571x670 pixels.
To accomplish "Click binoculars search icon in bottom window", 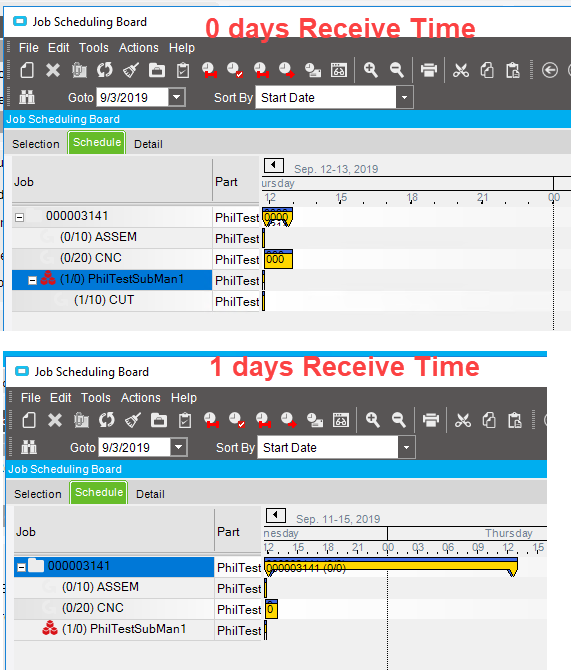I will (x=29, y=447).
